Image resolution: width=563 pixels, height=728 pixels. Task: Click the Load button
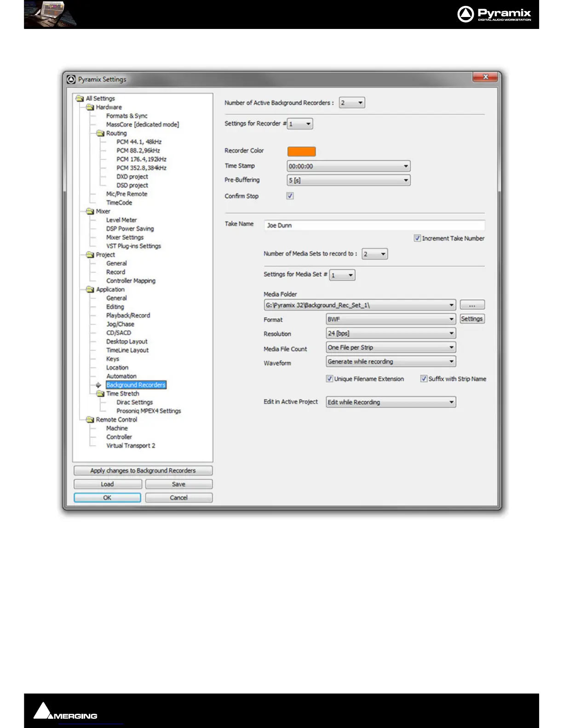pyautogui.click(x=108, y=484)
